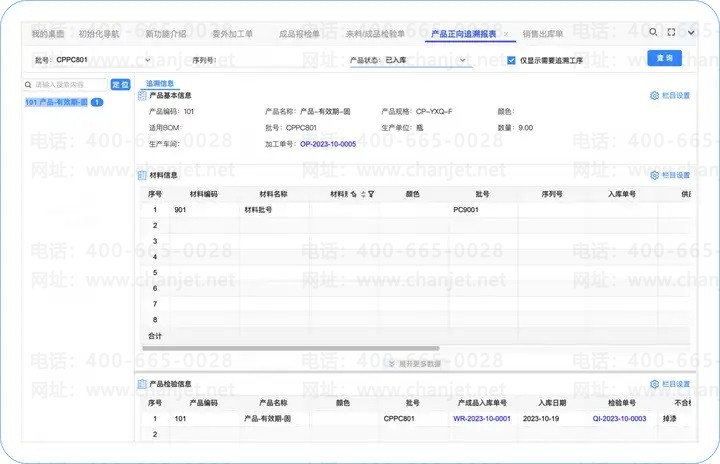
Task: Open the OP-2023-10-0005 work order link
Action: (328, 144)
